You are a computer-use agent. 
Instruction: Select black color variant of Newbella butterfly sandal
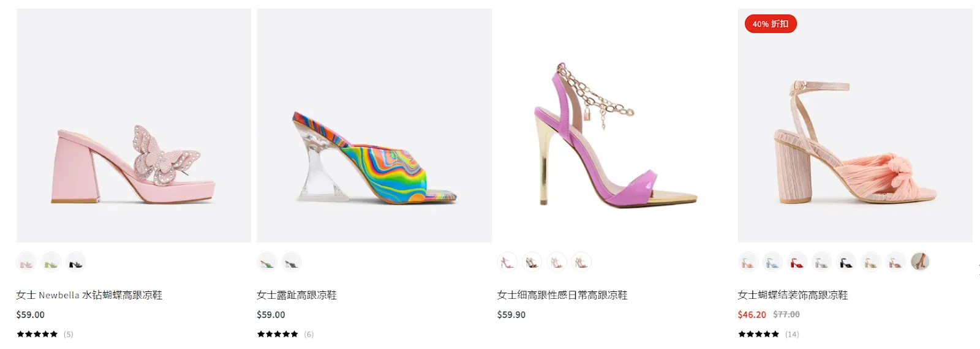(75, 263)
